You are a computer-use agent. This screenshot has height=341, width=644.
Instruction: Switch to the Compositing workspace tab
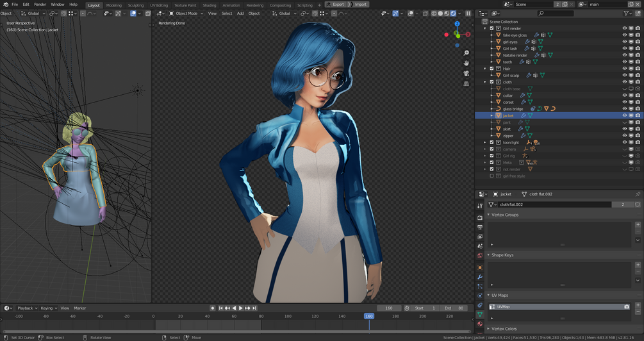pyautogui.click(x=281, y=5)
